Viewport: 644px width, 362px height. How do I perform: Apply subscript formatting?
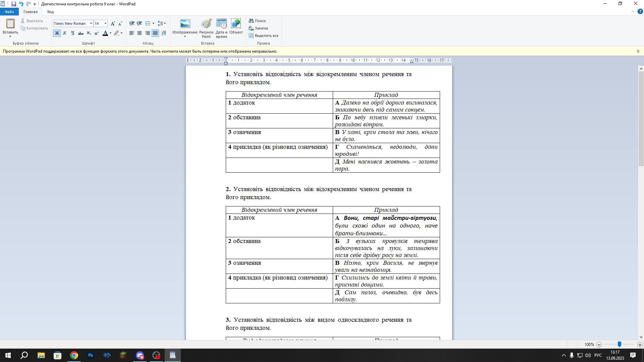(x=89, y=33)
